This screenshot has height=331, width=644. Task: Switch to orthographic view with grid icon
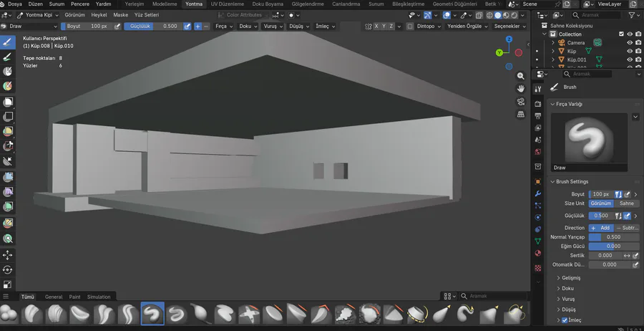tap(520, 115)
